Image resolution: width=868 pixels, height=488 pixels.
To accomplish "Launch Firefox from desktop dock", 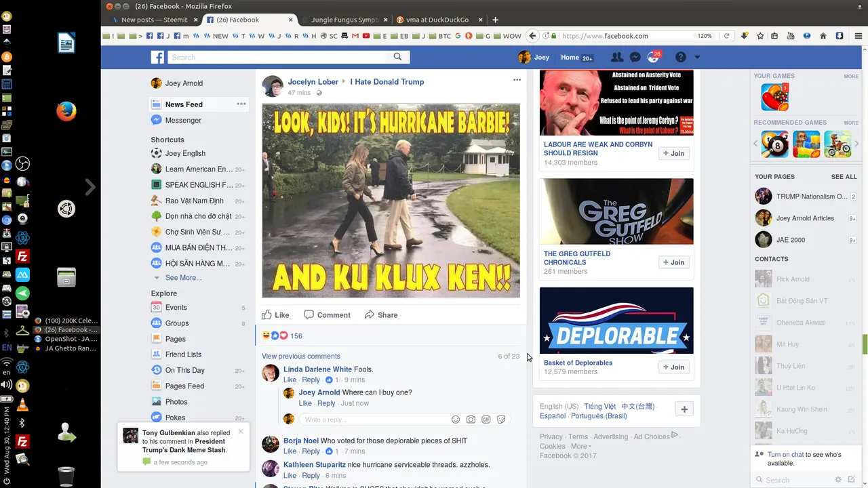I will tap(66, 111).
